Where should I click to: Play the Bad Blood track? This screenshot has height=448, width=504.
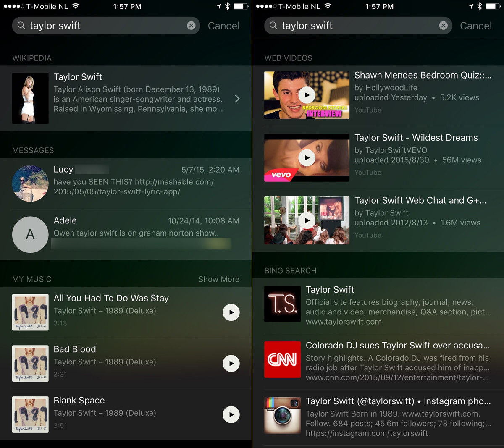click(x=231, y=364)
